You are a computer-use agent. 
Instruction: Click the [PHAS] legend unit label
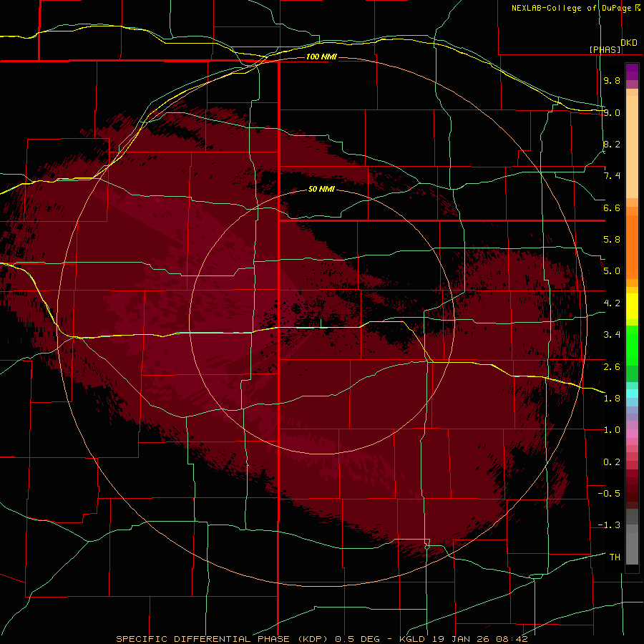[x=605, y=50]
